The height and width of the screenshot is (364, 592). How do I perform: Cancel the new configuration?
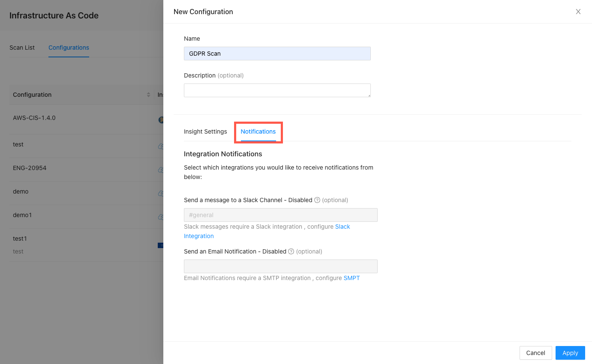pos(535,353)
